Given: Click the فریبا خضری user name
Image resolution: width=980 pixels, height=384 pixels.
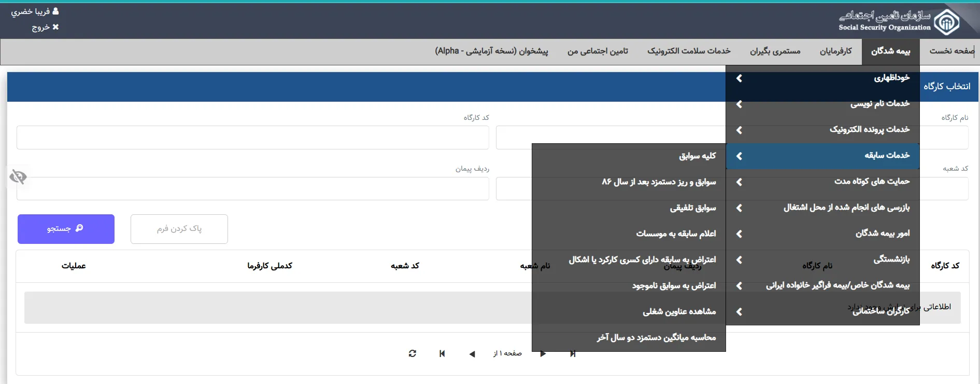Looking at the screenshot, I should [x=31, y=11].
